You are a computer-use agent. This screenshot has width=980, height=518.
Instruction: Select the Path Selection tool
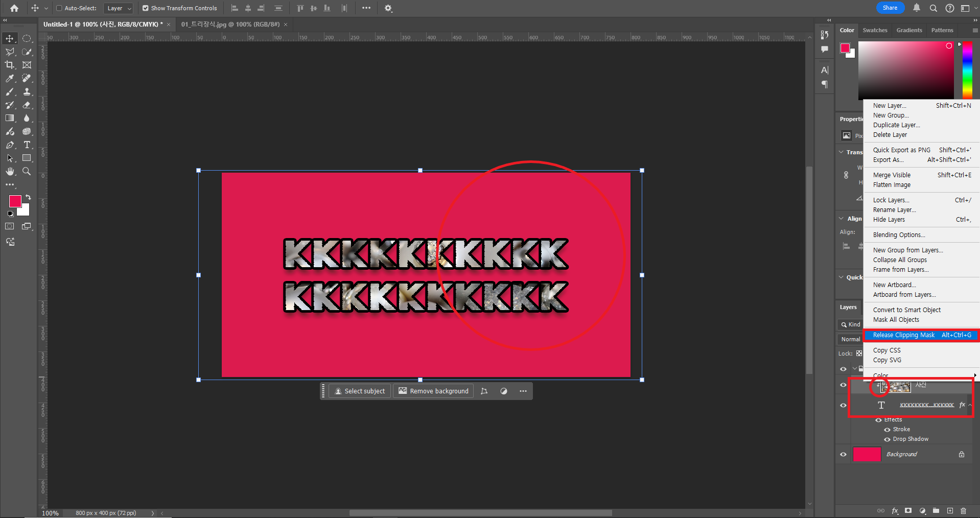(x=10, y=158)
